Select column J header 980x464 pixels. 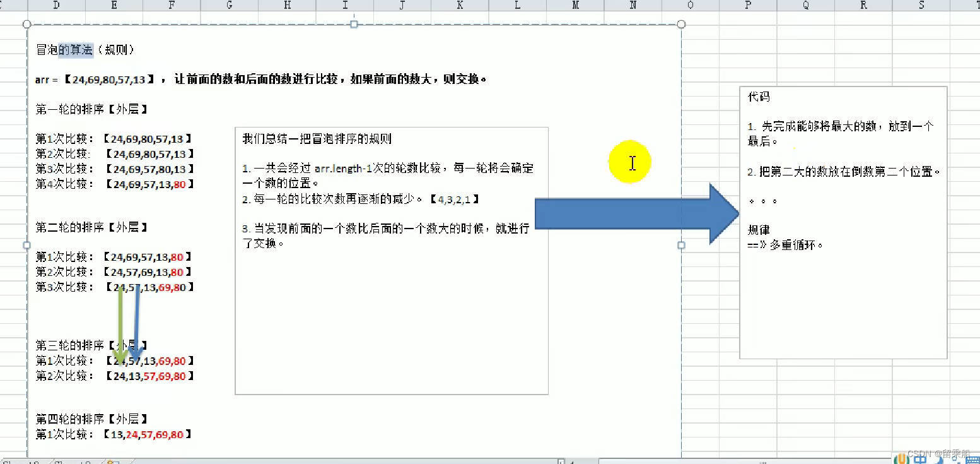click(x=402, y=5)
